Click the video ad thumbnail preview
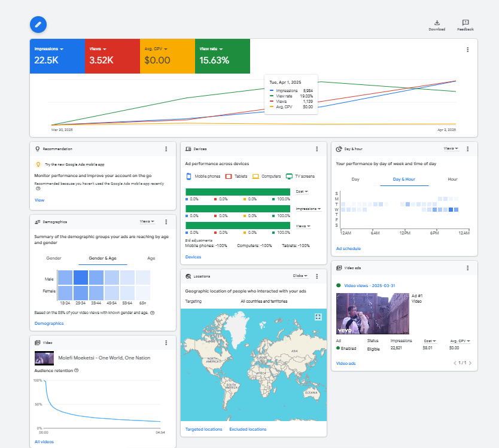Viewport: 499px width, 448px height. [x=372, y=313]
